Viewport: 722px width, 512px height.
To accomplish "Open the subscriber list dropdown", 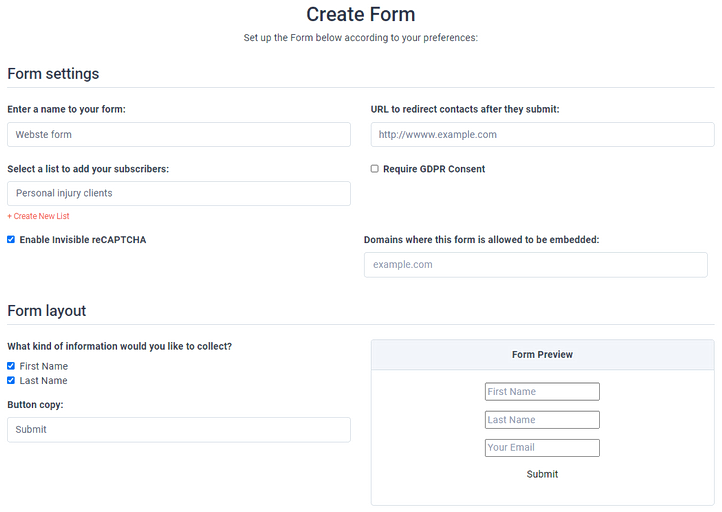I will tap(178, 194).
